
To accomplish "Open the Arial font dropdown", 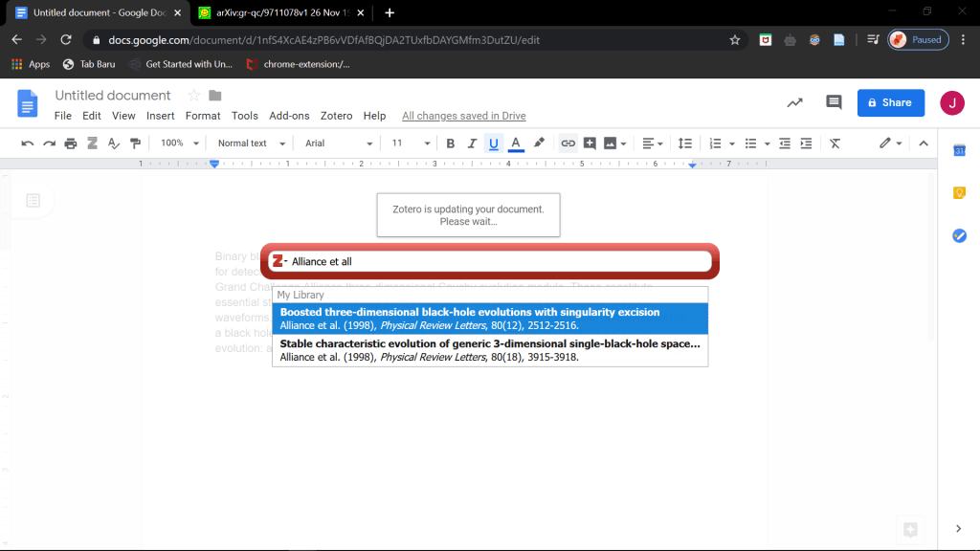I will [339, 143].
